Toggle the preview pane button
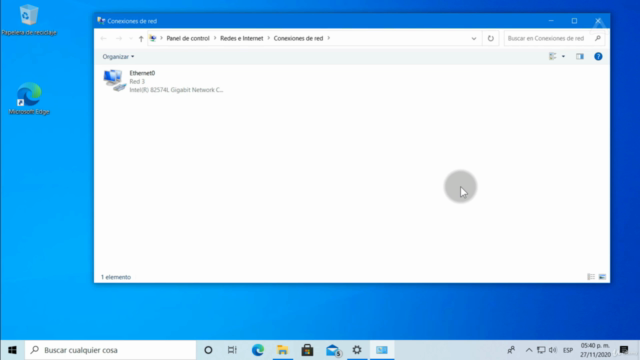 [x=580, y=56]
